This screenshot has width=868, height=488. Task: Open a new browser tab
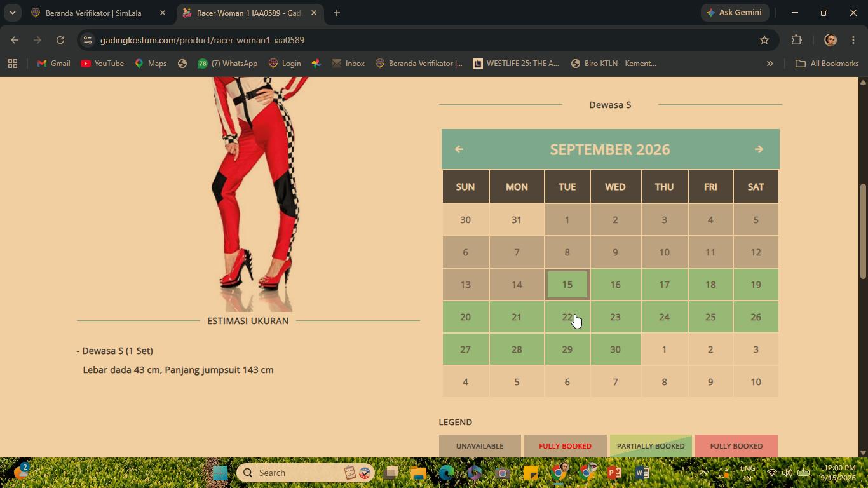click(337, 13)
